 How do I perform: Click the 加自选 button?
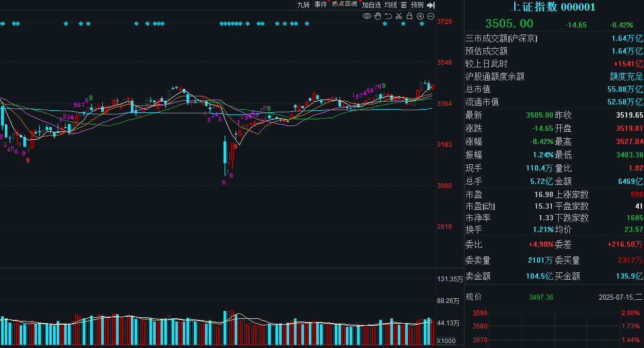371,5
